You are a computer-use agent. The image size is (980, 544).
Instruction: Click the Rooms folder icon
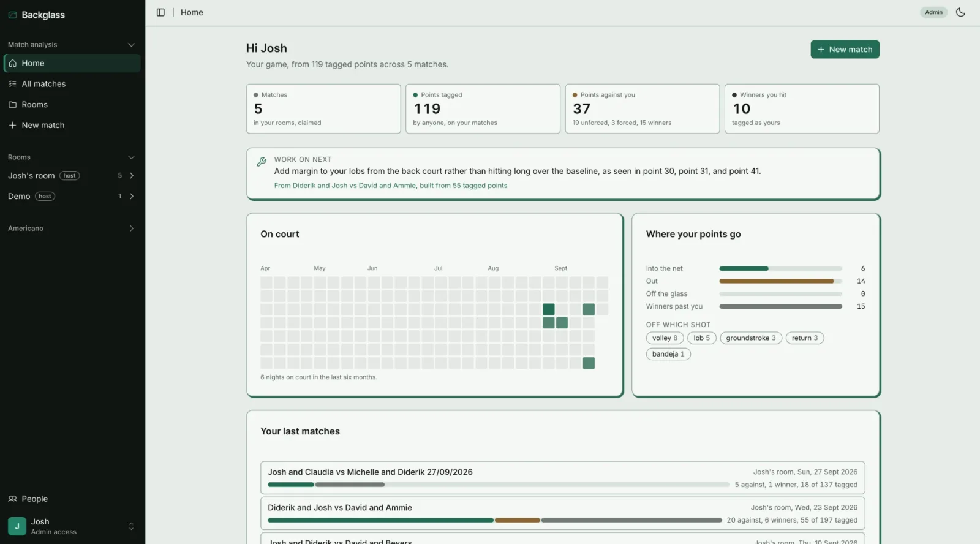[x=12, y=105]
